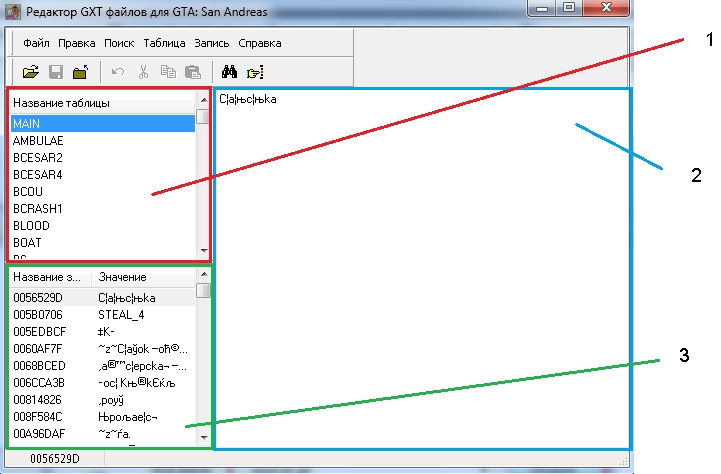Select the AMBULAE table in list
Screen dimensions: 721x474
tap(38, 141)
